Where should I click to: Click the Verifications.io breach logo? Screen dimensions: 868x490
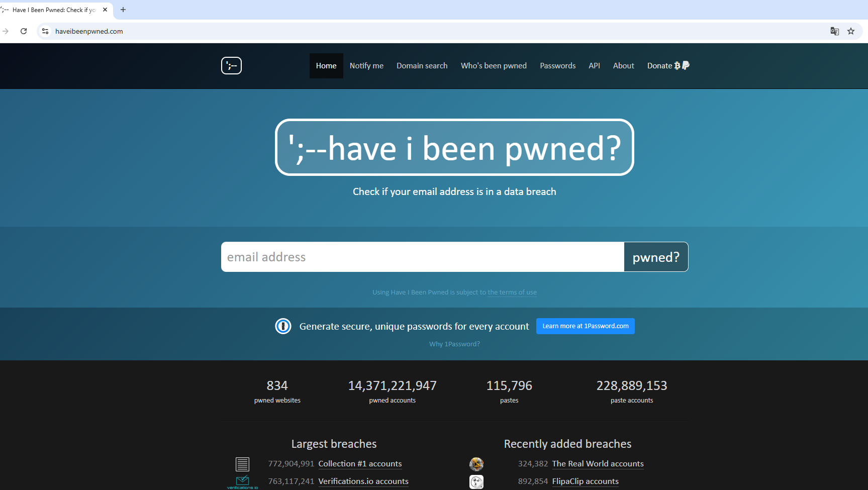tap(242, 481)
